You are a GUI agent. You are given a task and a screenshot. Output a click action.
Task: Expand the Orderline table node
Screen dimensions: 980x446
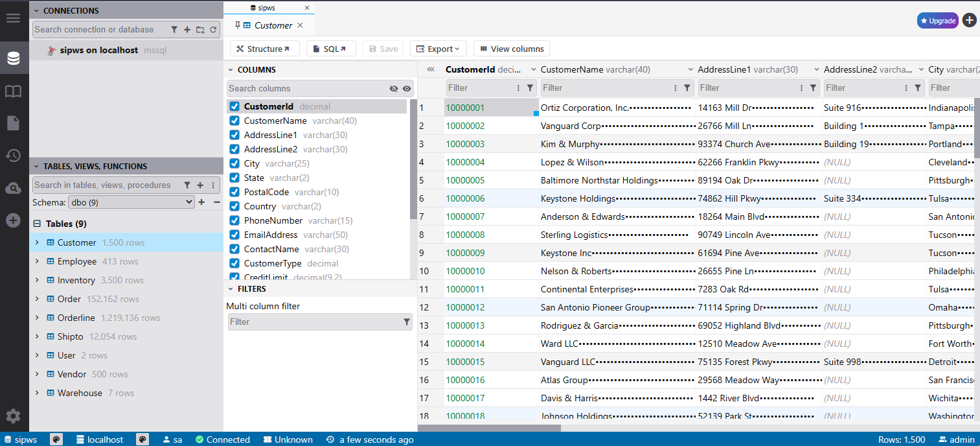(37, 318)
